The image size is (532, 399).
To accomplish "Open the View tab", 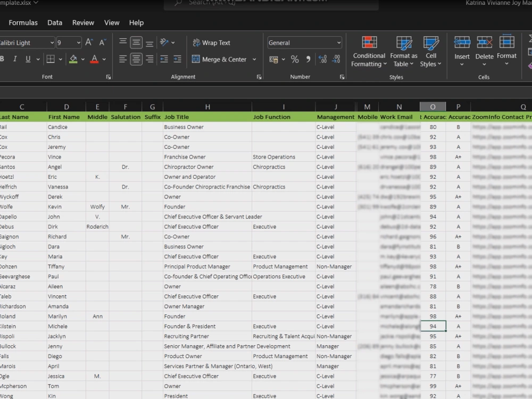I will click(112, 23).
